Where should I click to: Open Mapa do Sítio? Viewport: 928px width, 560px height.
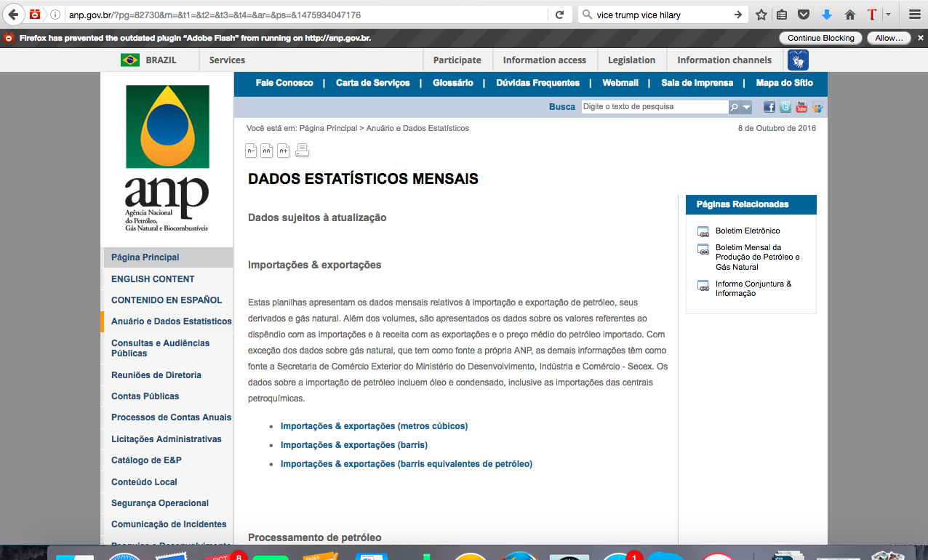[785, 83]
